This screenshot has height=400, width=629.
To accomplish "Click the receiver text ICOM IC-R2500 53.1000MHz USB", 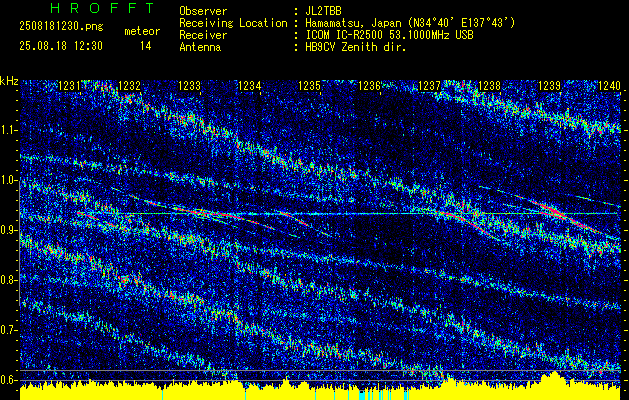I will coord(389,35).
